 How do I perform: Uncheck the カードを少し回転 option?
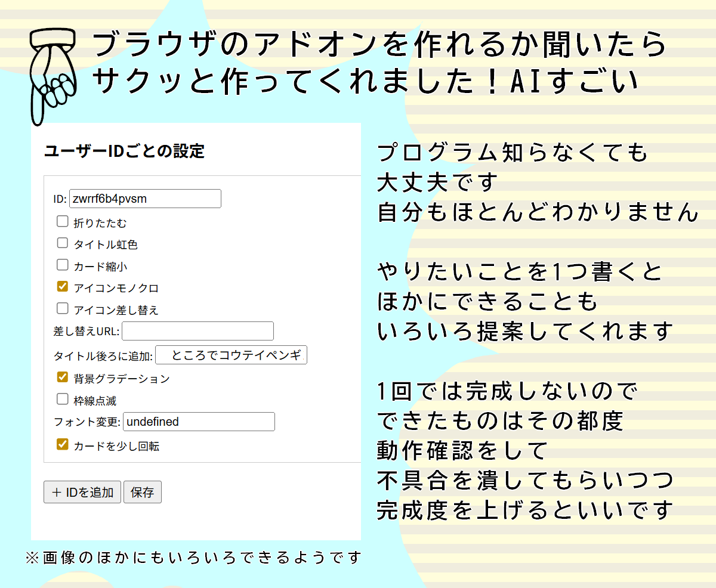[x=63, y=445]
